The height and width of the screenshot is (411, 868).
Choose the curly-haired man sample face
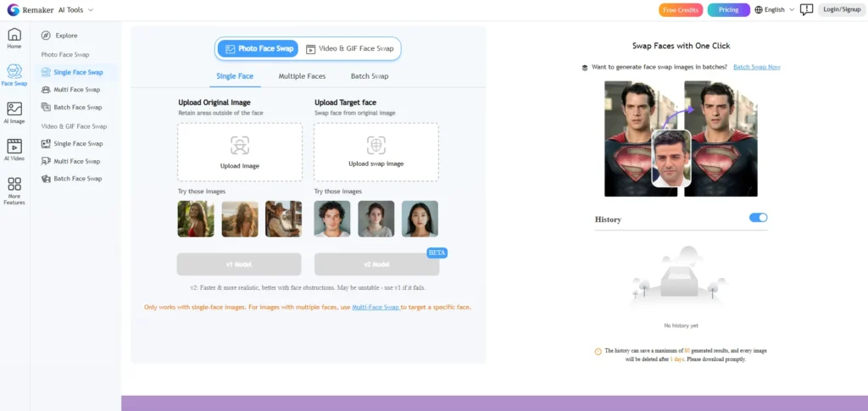[x=332, y=219]
